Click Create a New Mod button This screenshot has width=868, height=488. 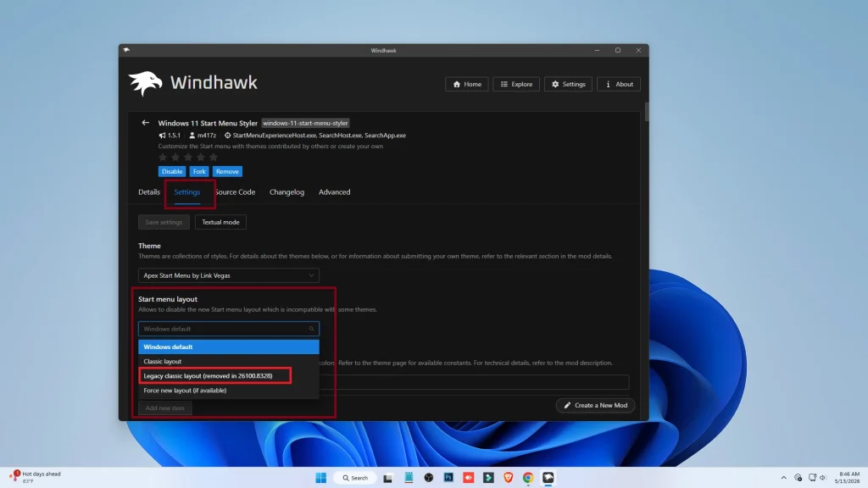tap(595, 405)
